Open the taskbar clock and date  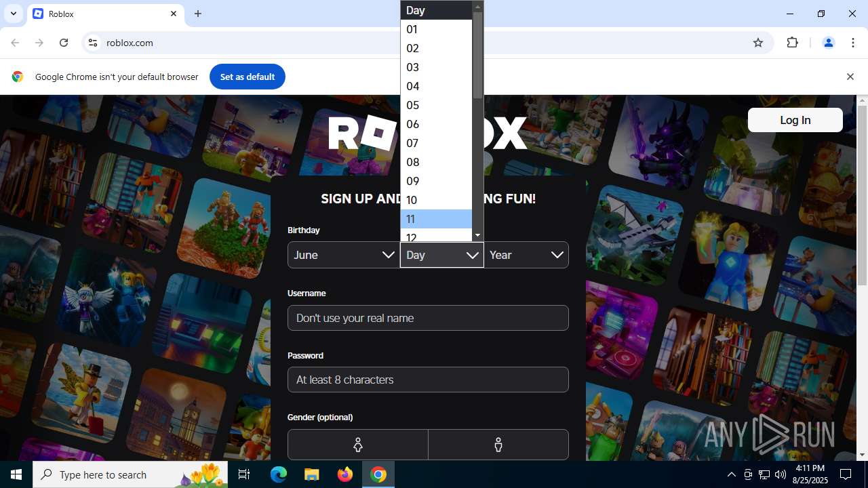(x=810, y=474)
